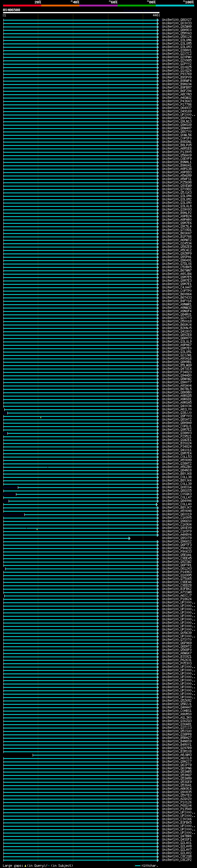Open hit UniRef100_Q9ZWH9

pos(177,26)
